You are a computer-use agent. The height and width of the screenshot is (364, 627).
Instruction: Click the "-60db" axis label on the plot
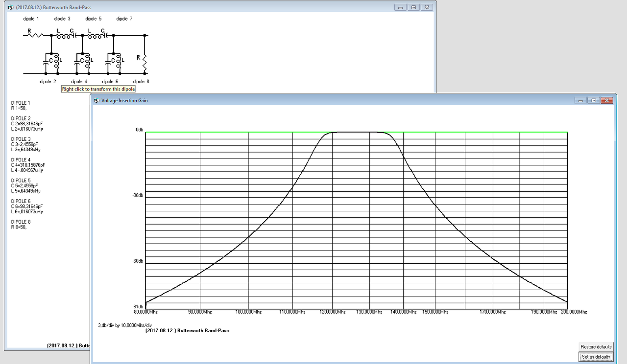pos(138,261)
